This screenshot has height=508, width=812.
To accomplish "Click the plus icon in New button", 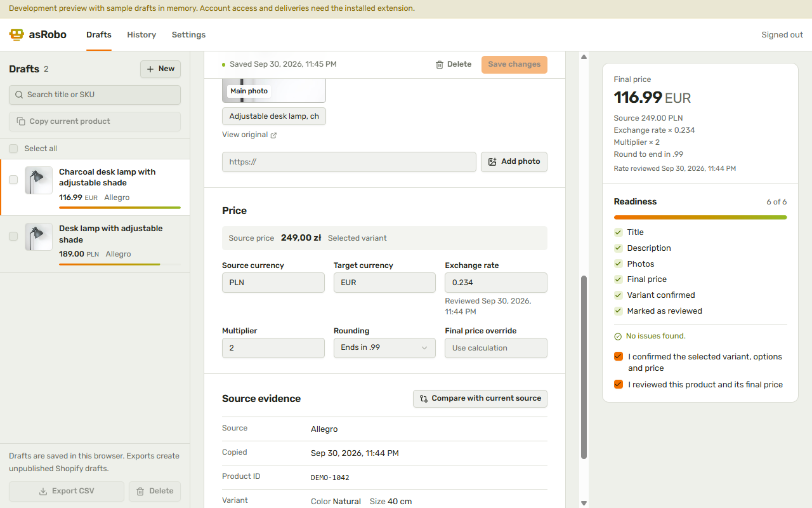I will (150, 69).
